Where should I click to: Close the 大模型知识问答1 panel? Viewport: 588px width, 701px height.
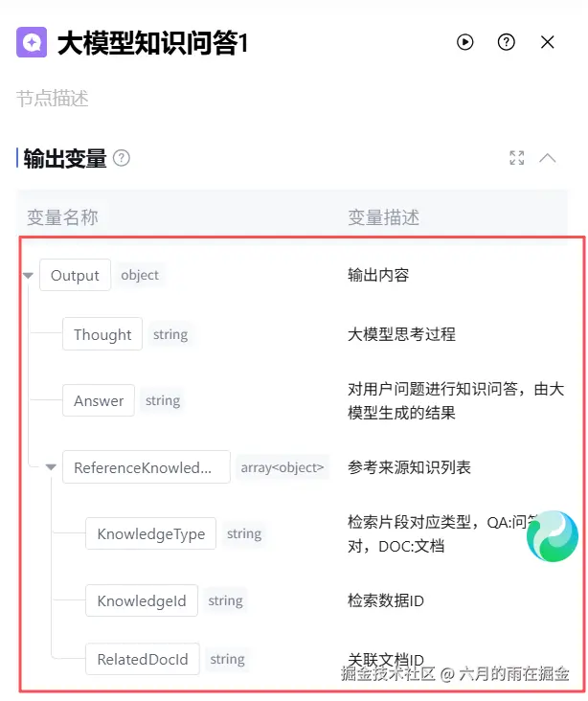(548, 42)
